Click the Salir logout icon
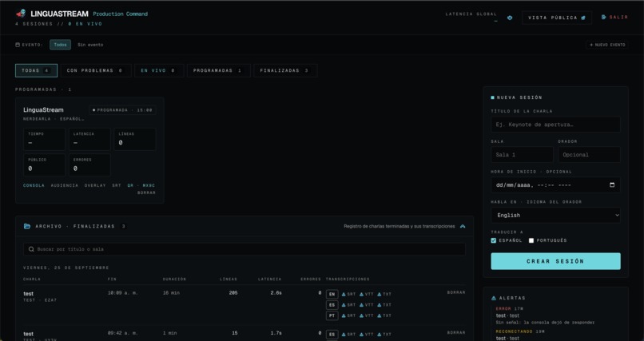 pyautogui.click(x=604, y=18)
